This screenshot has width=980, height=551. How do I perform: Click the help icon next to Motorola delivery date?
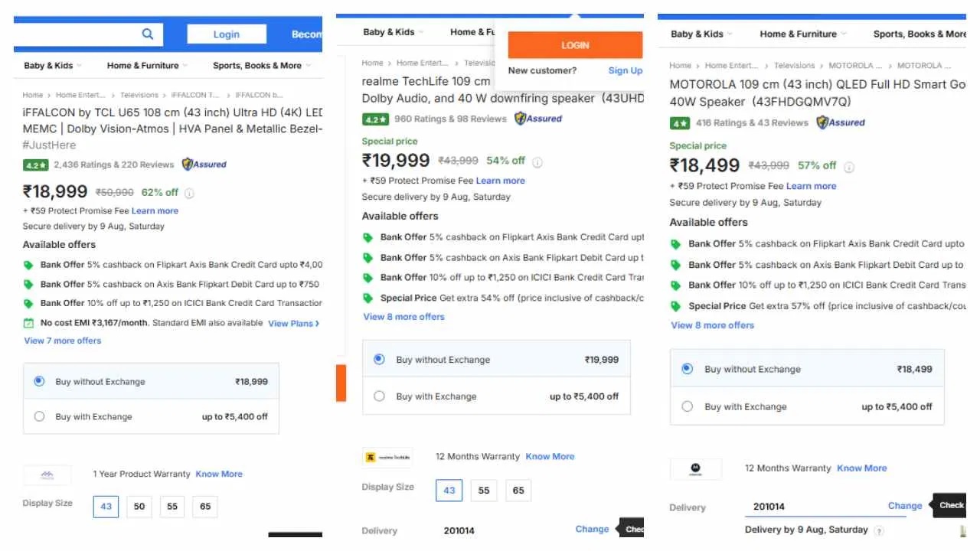pyautogui.click(x=879, y=530)
